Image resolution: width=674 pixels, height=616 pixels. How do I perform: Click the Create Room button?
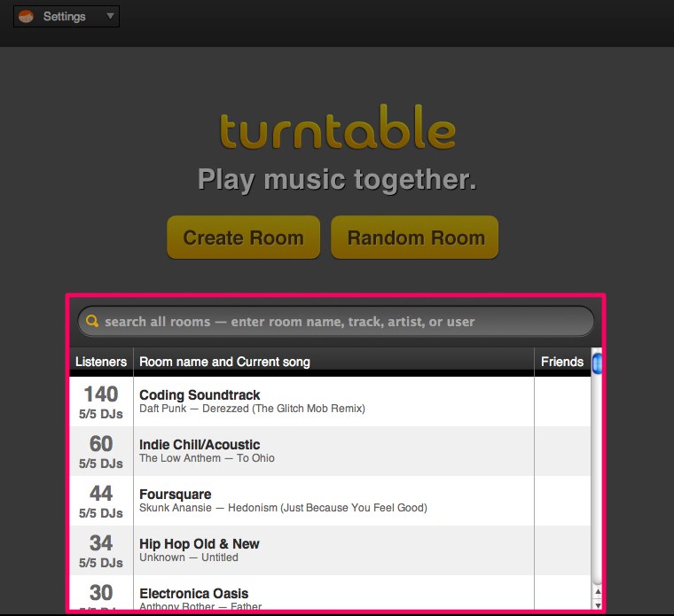pyautogui.click(x=243, y=238)
